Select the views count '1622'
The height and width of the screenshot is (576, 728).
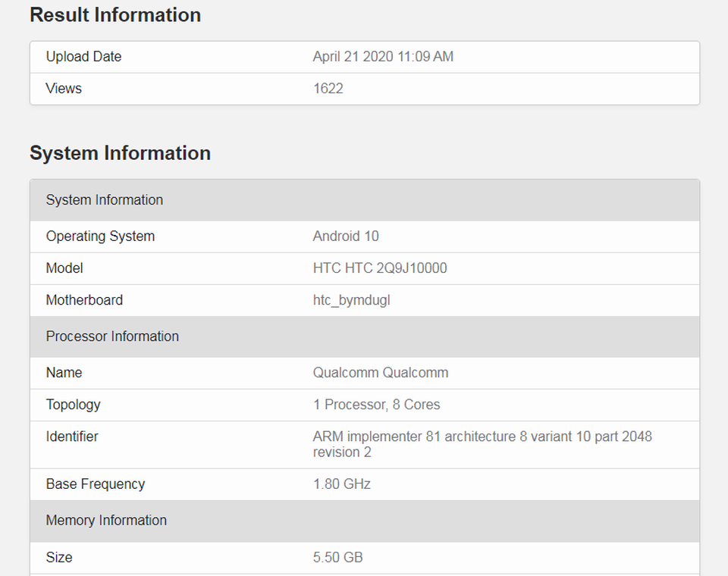pos(328,88)
